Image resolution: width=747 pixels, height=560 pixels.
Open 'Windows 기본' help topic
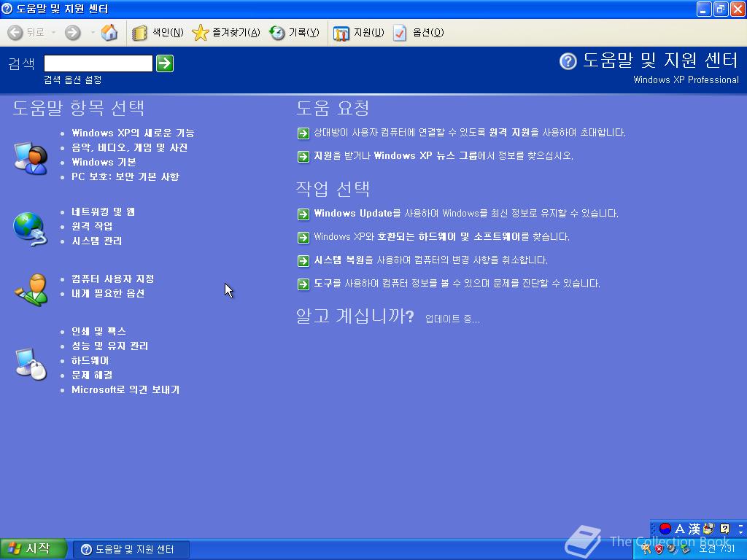(104, 162)
